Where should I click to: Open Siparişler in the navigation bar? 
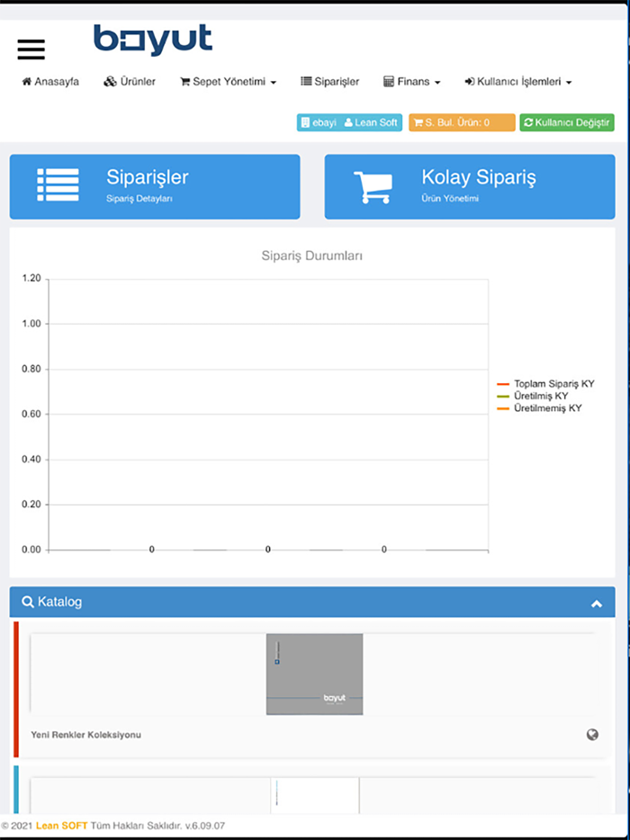click(329, 82)
